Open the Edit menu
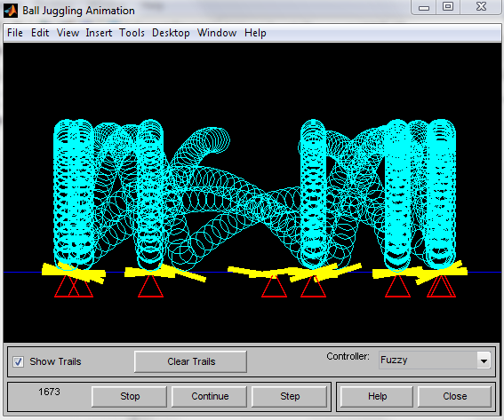Viewport: 504px width, 420px height. click(x=40, y=33)
